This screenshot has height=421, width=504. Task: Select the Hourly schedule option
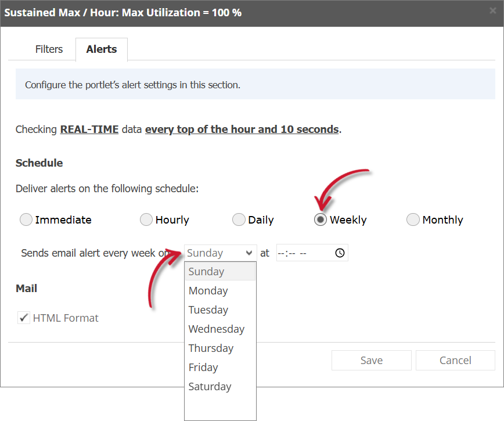point(146,220)
